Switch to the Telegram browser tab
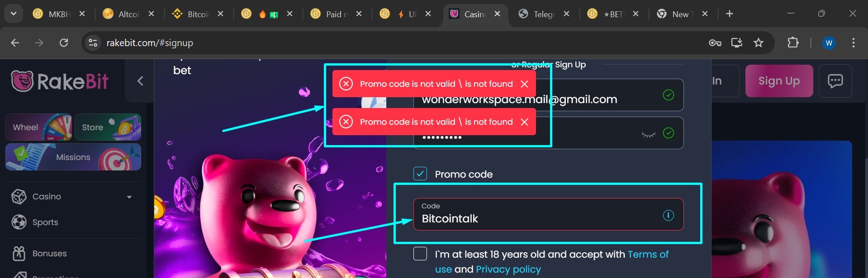 tap(543, 14)
